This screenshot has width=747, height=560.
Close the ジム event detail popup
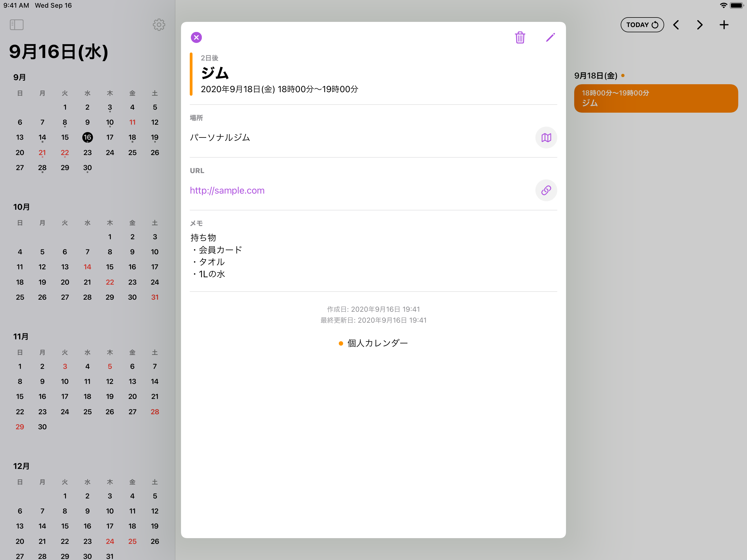(196, 37)
